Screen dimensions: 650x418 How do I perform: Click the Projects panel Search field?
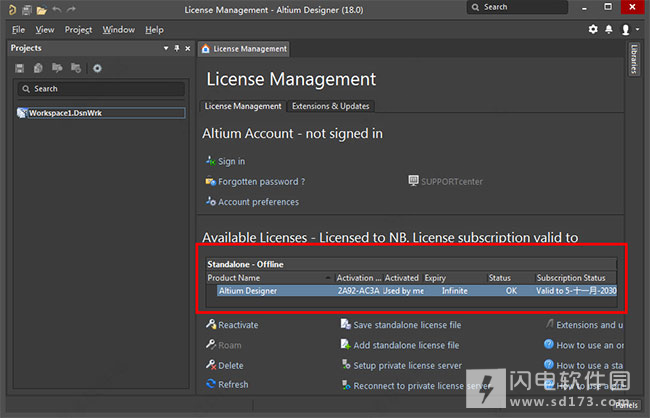101,89
